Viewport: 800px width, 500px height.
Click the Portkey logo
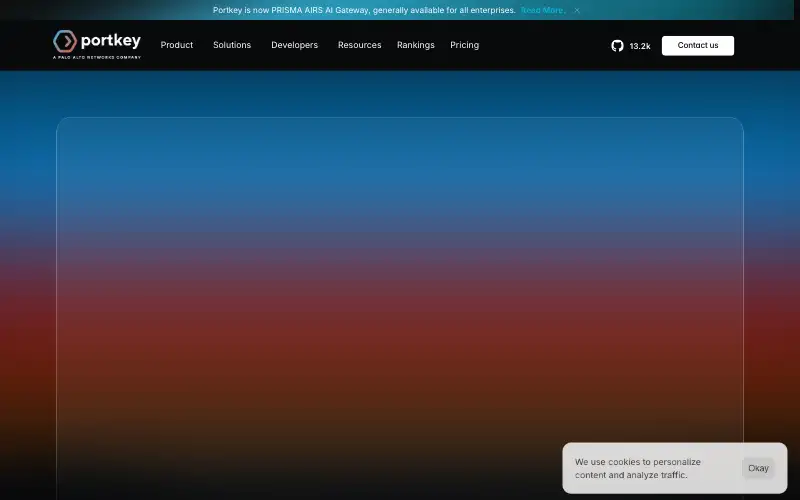[x=97, y=45]
